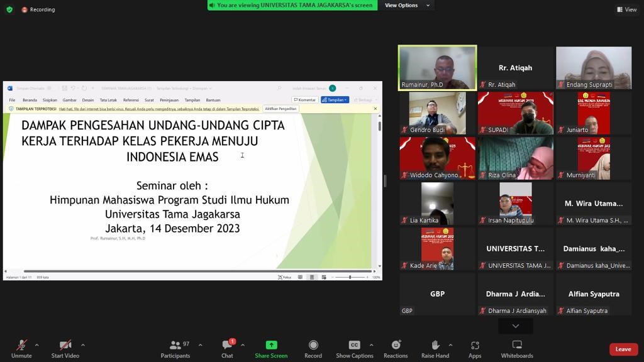Unmute the microphone

21,349
